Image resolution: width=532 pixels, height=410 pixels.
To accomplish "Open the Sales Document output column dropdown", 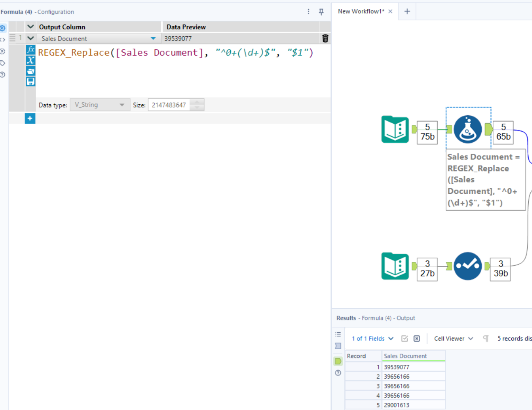I will [153, 38].
